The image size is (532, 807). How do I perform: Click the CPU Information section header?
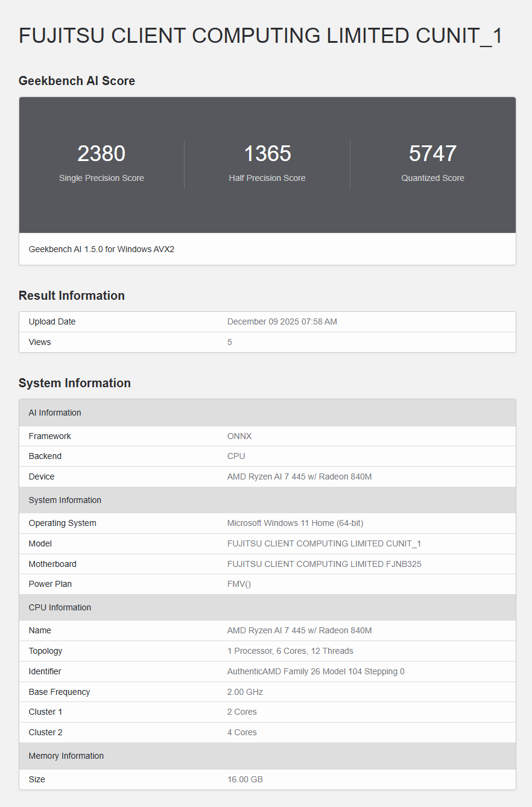(60, 607)
